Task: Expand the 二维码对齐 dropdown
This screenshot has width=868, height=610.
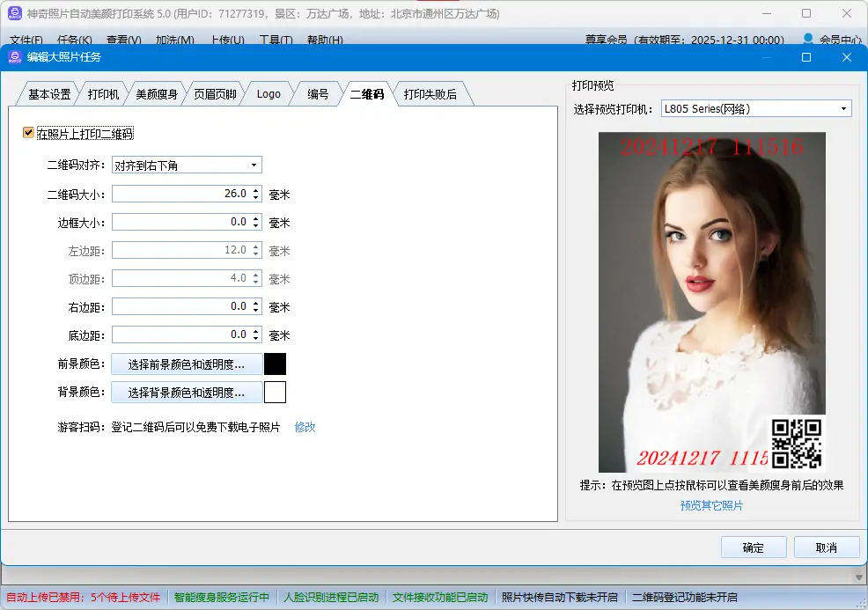Action: pyautogui.click(x=254, y=165)
